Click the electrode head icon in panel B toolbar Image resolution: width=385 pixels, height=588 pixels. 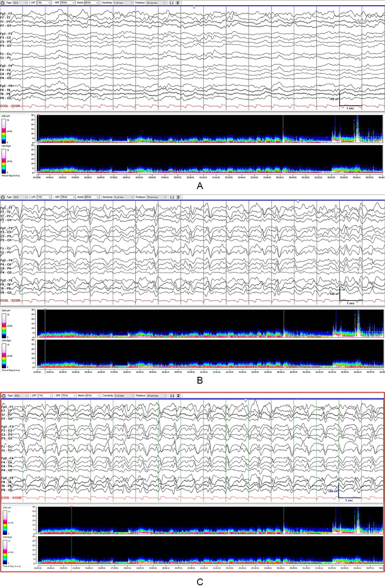3,197
